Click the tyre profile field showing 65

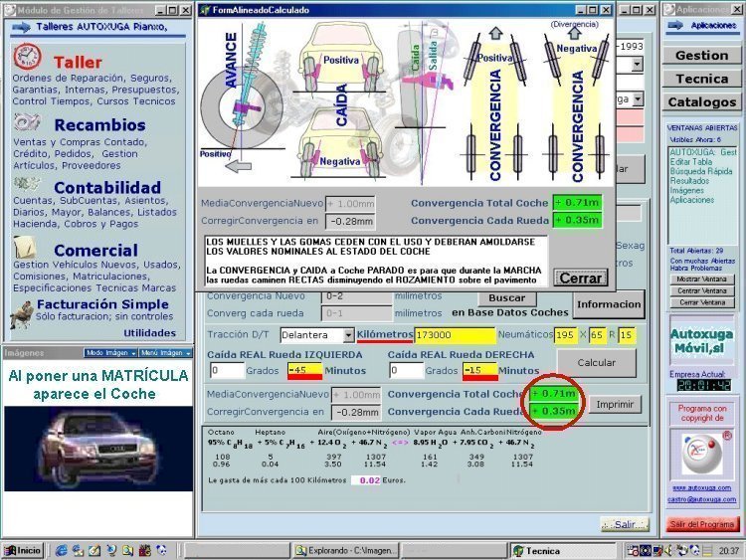(597, 335)
